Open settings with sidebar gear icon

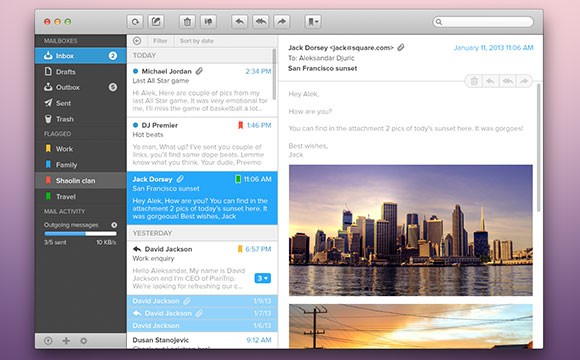click(84, 341)
